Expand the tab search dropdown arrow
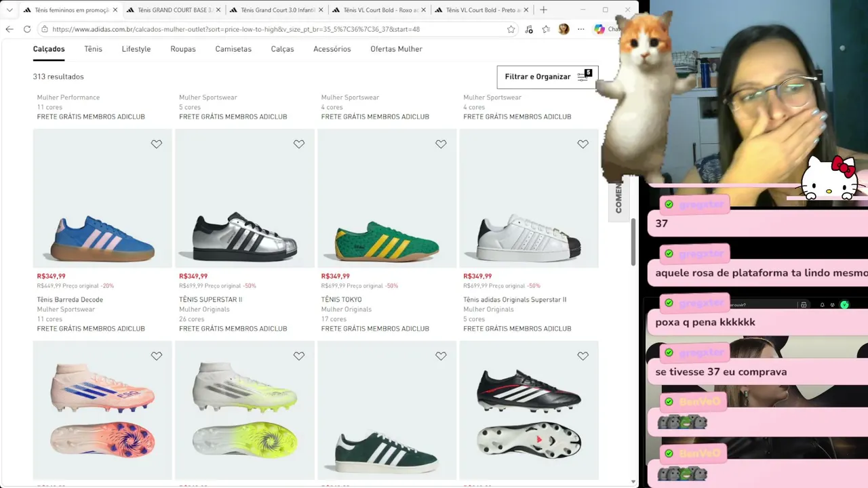This screenshot has height=488, width=868. click(x=9, y=10)
